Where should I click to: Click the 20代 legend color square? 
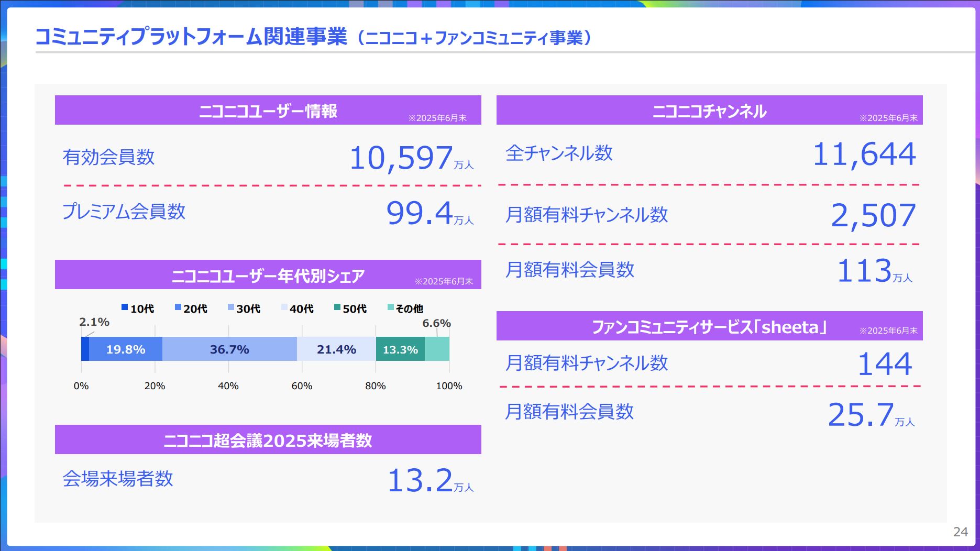pyautogui.click(x=178, y=307)
